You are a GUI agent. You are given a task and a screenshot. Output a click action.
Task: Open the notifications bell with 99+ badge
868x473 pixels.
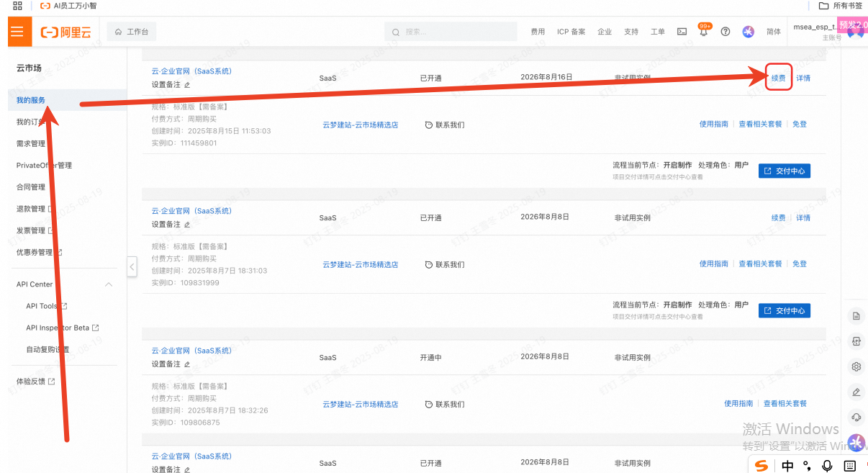click(x=703, y=32)
